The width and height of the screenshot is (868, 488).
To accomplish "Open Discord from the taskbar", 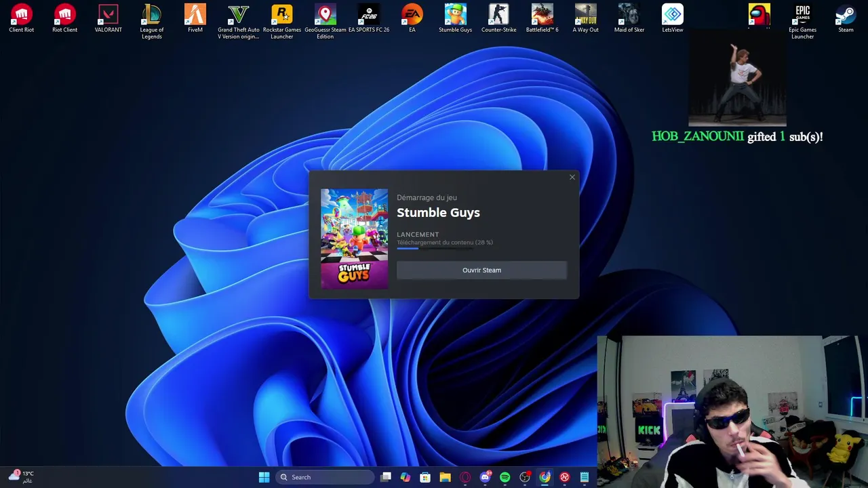I will click(x=485, y=477).
